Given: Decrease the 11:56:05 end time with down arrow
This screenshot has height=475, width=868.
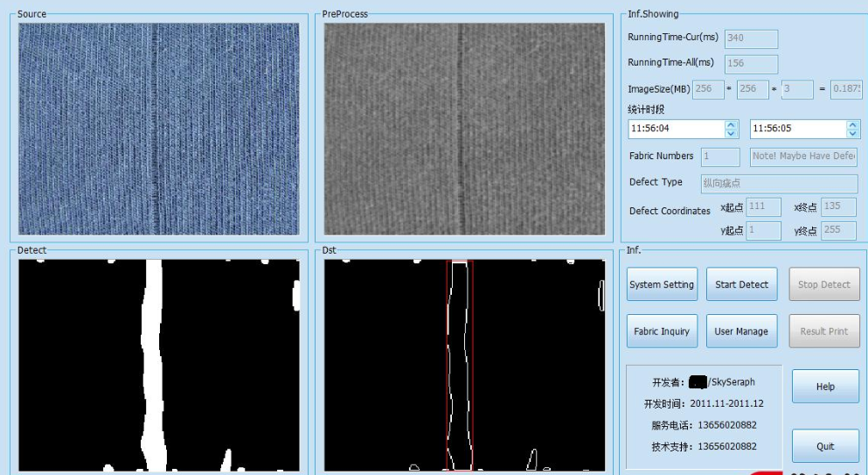Looking at the screenshot, I should coord(852,133).
